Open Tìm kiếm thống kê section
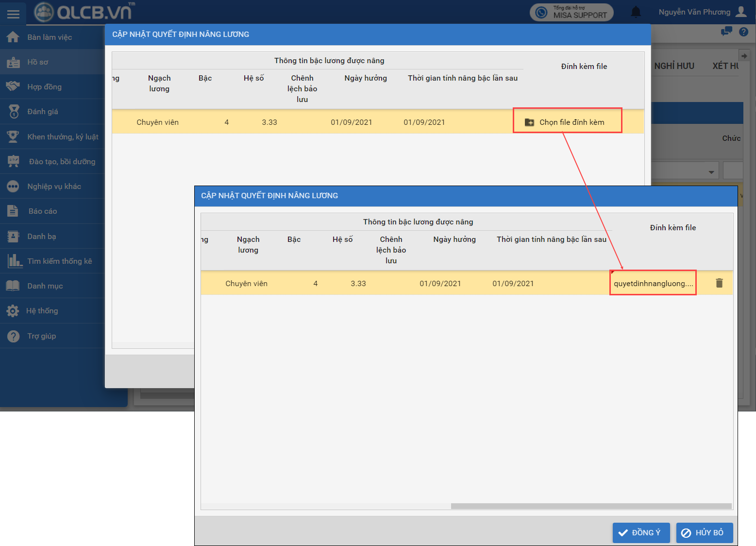The width and height of the screenshot is (756, 546). 59,261
